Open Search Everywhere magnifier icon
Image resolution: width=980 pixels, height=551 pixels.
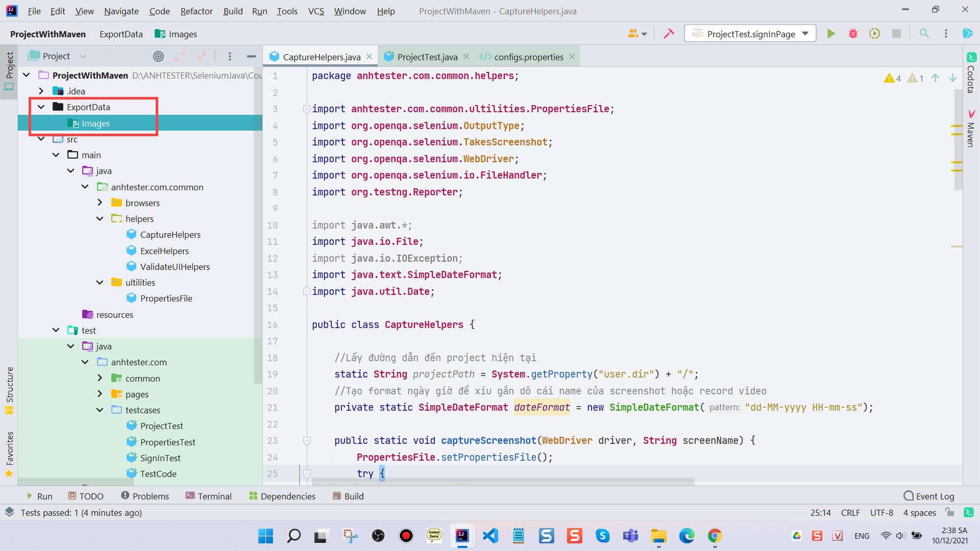click(924, 34)
